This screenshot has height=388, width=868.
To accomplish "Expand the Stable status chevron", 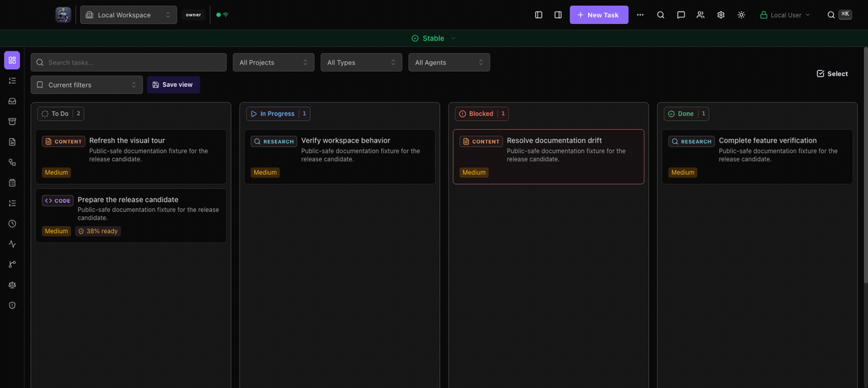I will (454, 38).
